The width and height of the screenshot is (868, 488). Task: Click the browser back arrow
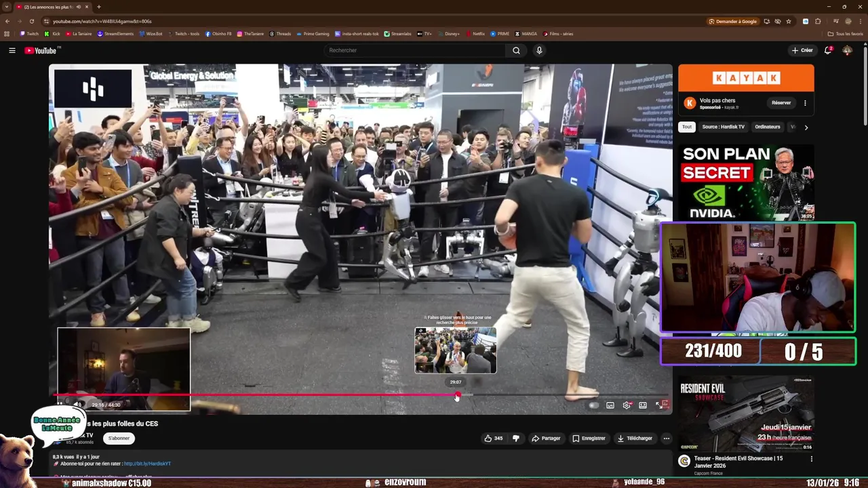point(7,21)
